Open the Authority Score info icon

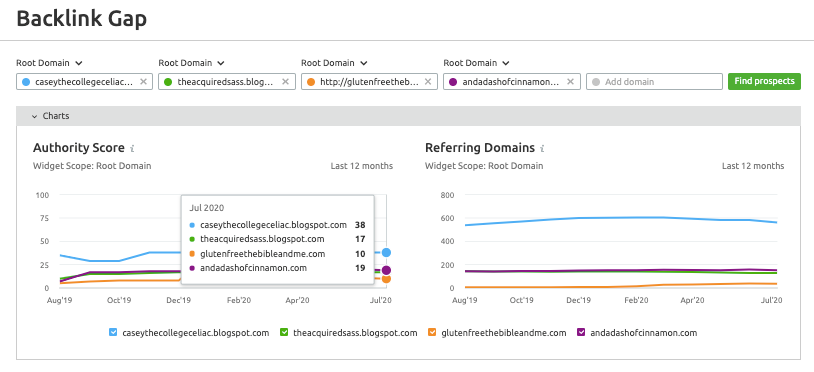tap(132, 148)
